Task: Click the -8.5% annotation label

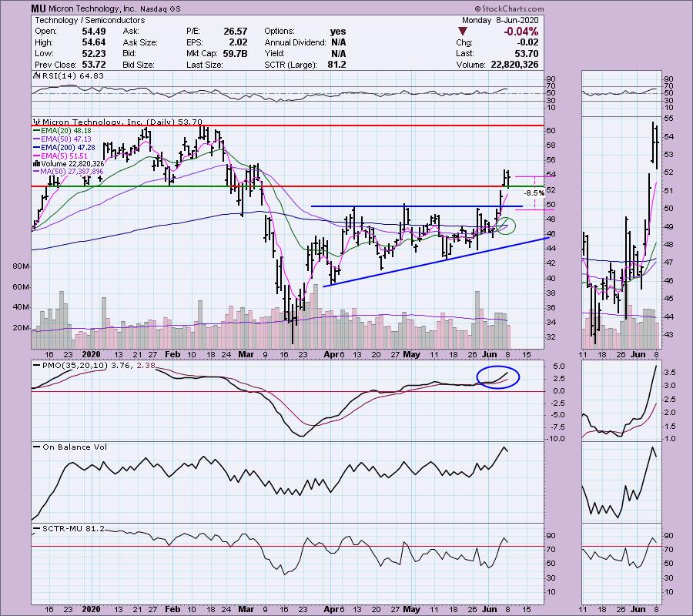Action: (534, 193)
